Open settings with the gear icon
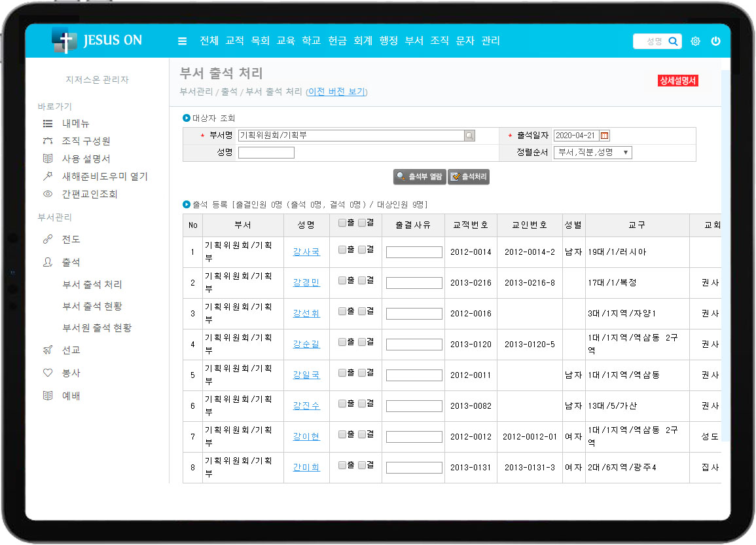 [695, 41]
